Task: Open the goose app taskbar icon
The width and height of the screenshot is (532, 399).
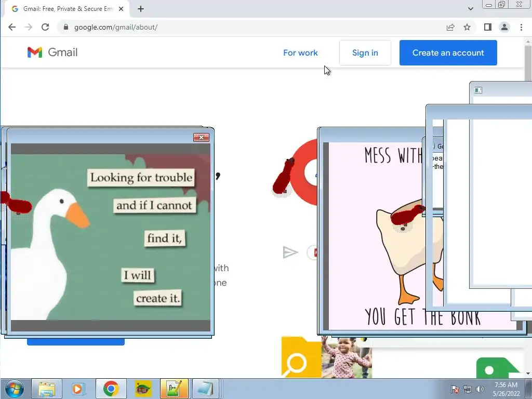Action: [x=143, y=389]
